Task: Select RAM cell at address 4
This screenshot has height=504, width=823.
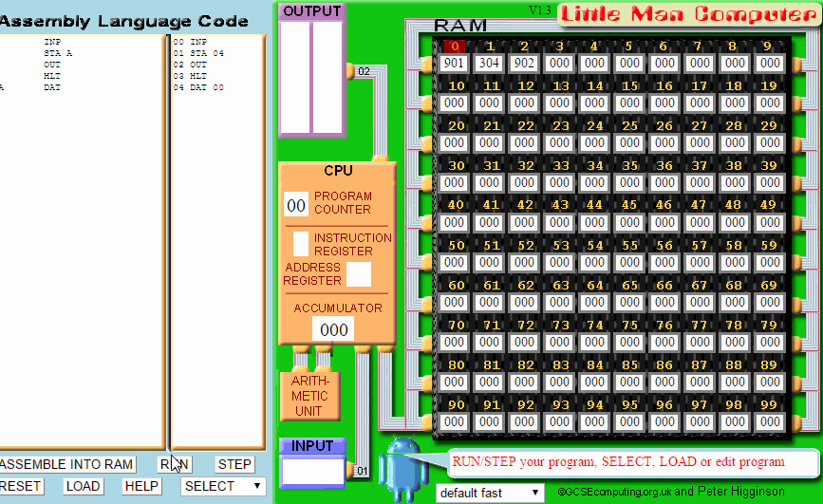Action: point(594,63)
